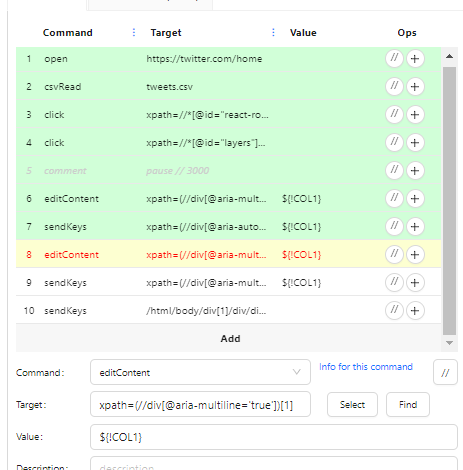Insert a new row after row 4
This screenshot has height=470, width=463.
[x=415, y=143]
